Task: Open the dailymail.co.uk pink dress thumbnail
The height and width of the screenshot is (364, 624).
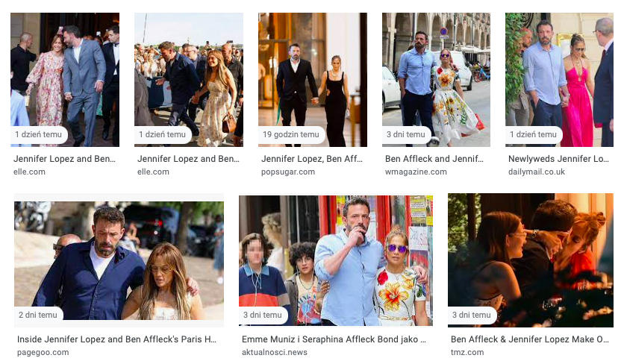Action: (x=559, y=80)
